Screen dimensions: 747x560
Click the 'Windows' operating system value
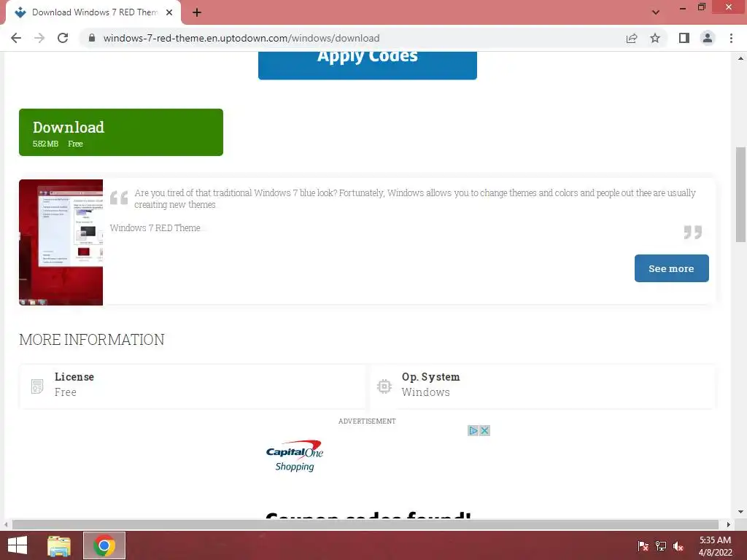pyautogui.click(x=425, y=392)
